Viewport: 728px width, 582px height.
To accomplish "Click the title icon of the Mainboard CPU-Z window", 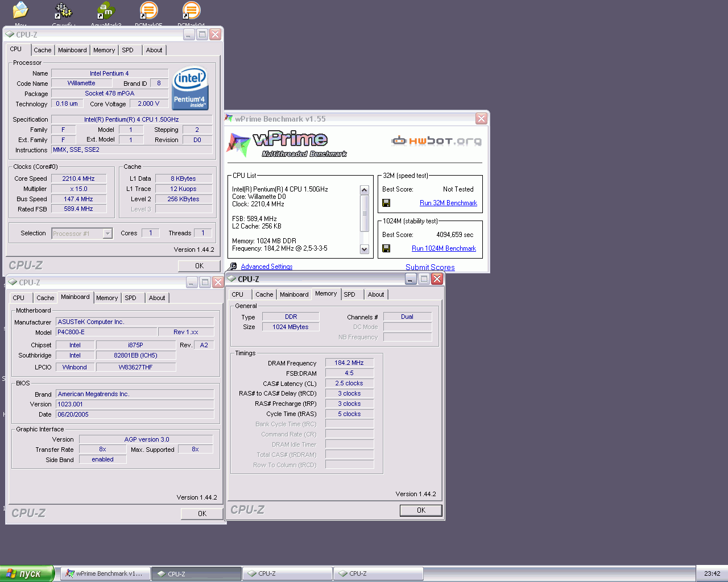I will coord(13,282).
